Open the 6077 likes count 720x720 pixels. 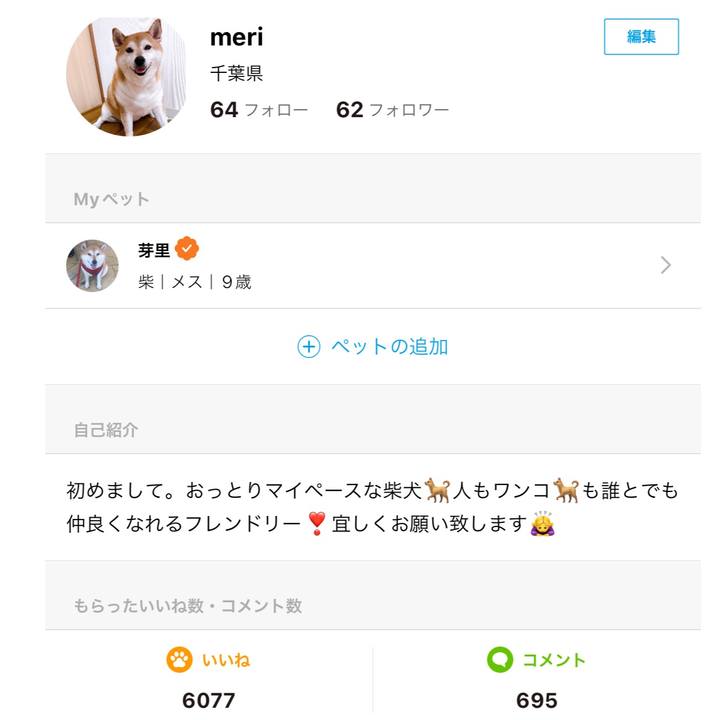click(x=208, y=700)
